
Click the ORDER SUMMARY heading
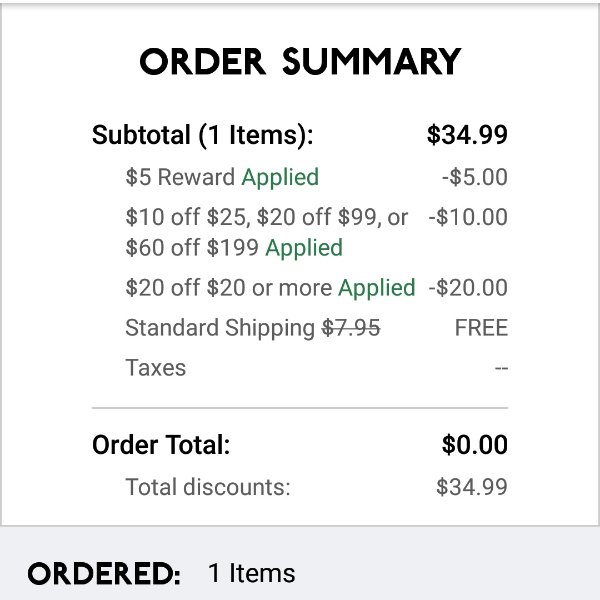tap(300, 61)
